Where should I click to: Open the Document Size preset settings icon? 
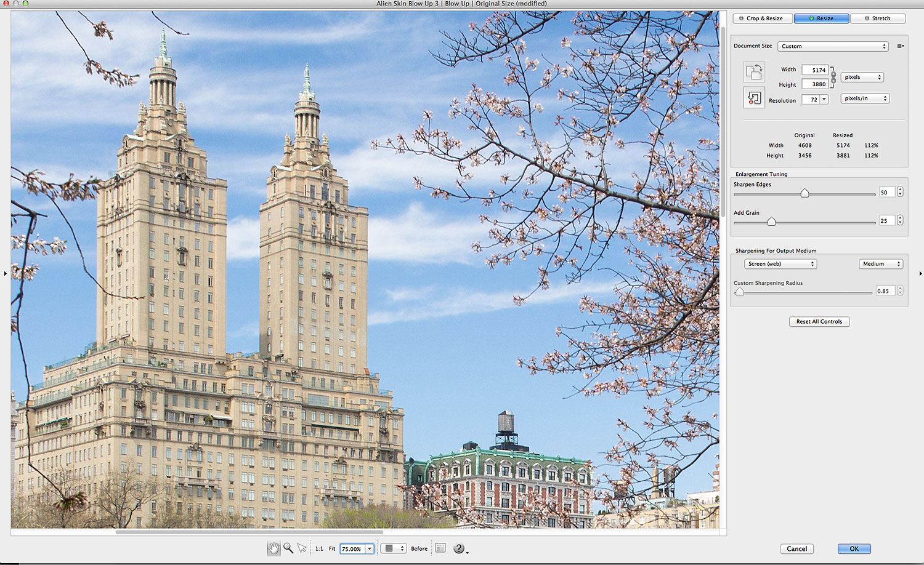[901, 46]
